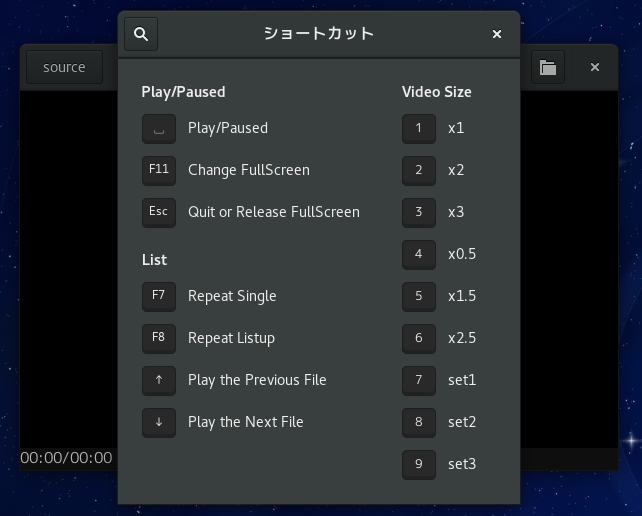The image size is (642, 516).
Task: Click the x2 size label
Action: point(456,170)
